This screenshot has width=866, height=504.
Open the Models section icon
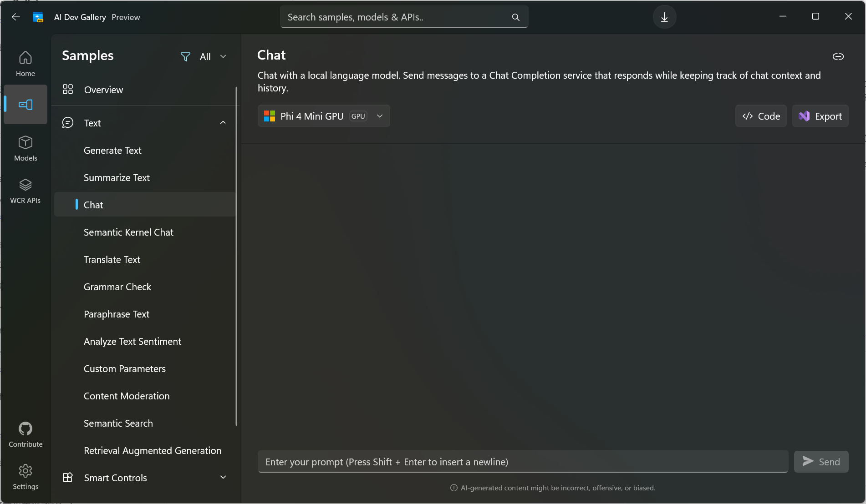[x=25, y=148]
